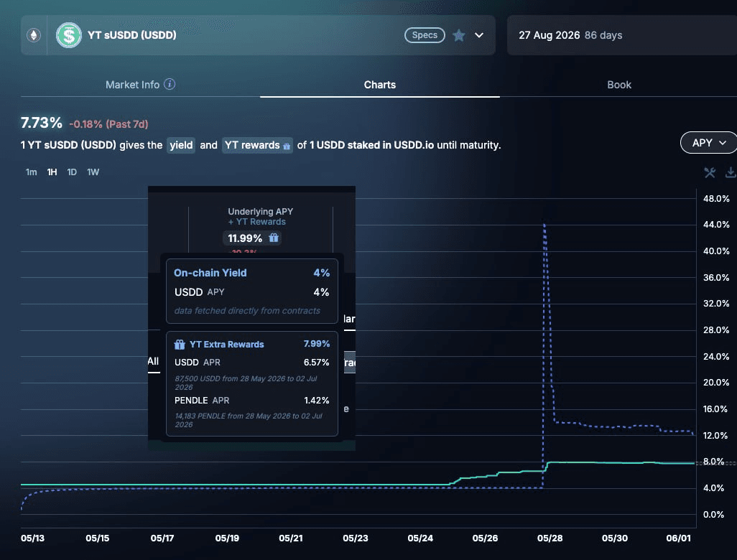Image resolution: width=737 pixels, height=560 pixels.
Task: Click USDD APY 4% row
Action: [252, 292]
